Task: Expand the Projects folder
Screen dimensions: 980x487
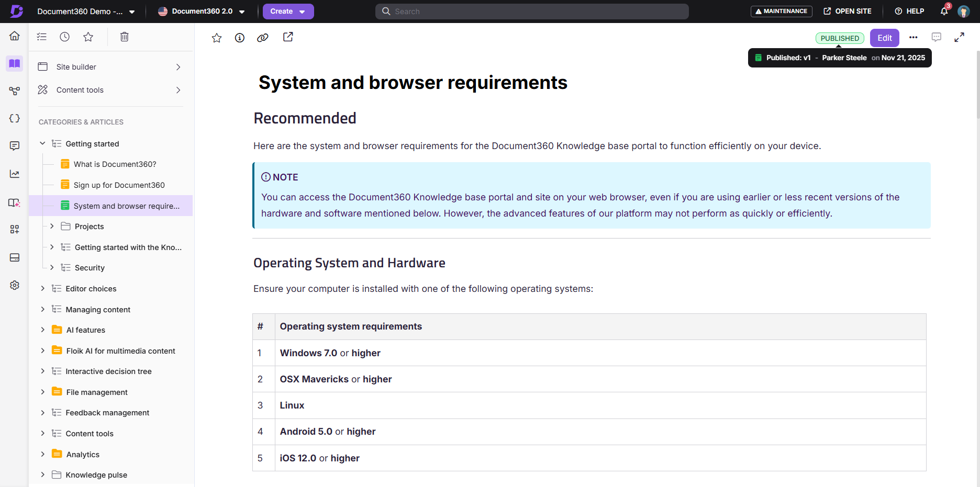Action: (x=51, y=226)
